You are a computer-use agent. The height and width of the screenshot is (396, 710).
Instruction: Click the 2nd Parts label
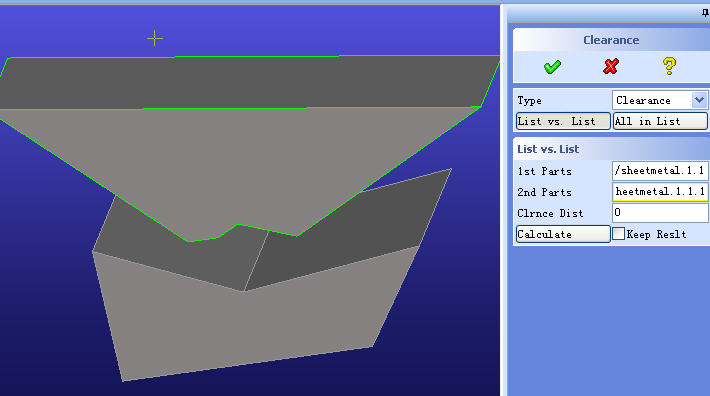tap(544, 192)
